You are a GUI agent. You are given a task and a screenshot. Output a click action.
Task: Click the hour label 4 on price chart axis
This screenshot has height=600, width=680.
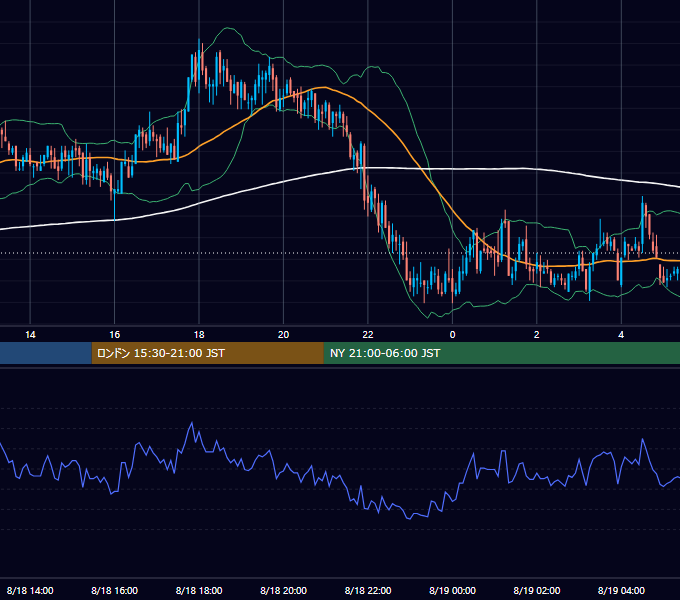coord(621,335)
